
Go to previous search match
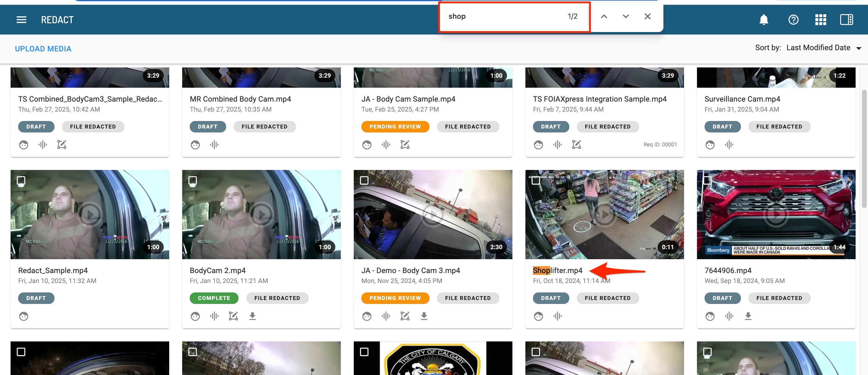604,16
